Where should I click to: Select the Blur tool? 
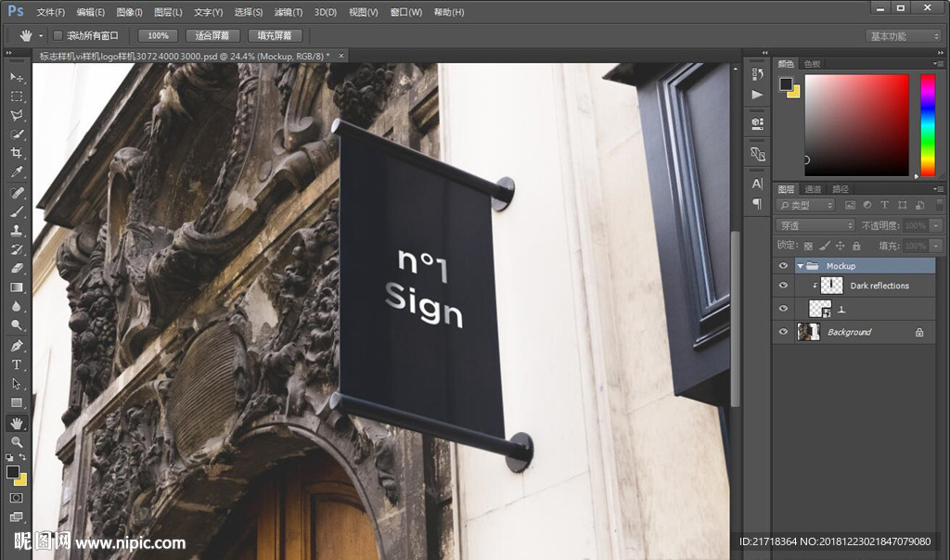point(17,306)
